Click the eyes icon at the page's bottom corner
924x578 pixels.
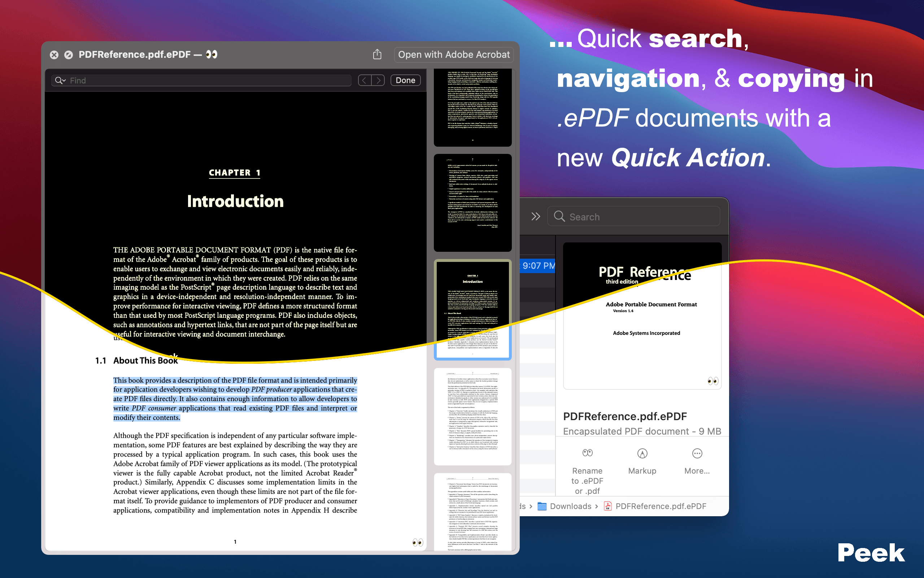tap(418, 543)
